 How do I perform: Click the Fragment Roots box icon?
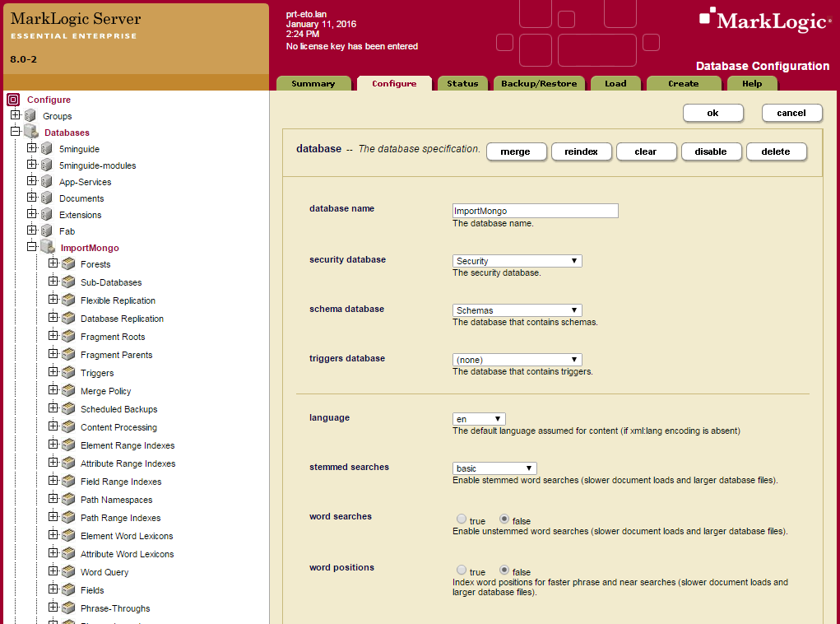click(x=68, y=337)
